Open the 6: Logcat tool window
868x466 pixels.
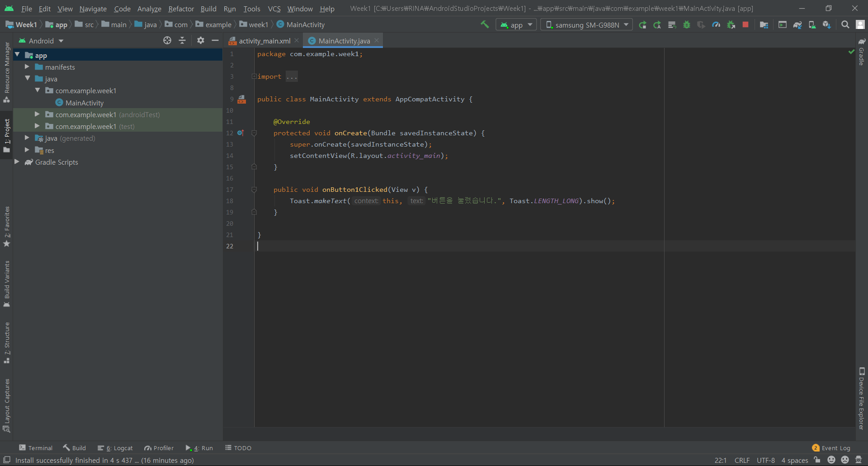(x=115, y=448)
